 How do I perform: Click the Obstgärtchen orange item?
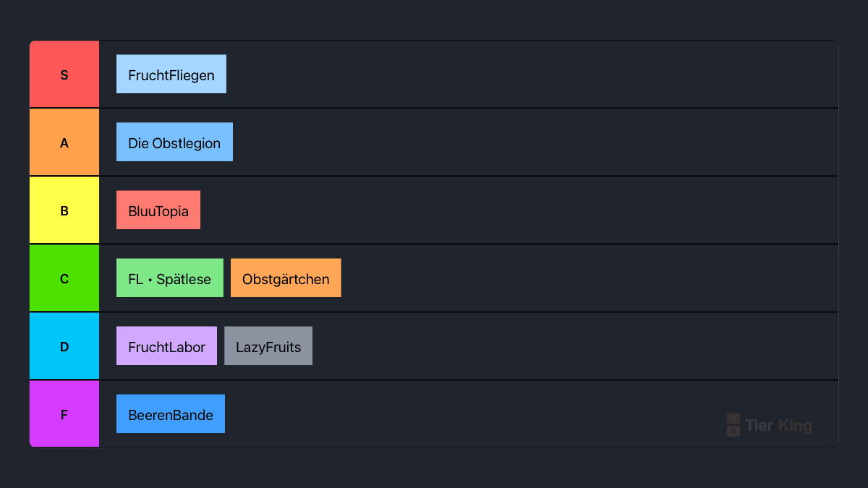(286, 278)
